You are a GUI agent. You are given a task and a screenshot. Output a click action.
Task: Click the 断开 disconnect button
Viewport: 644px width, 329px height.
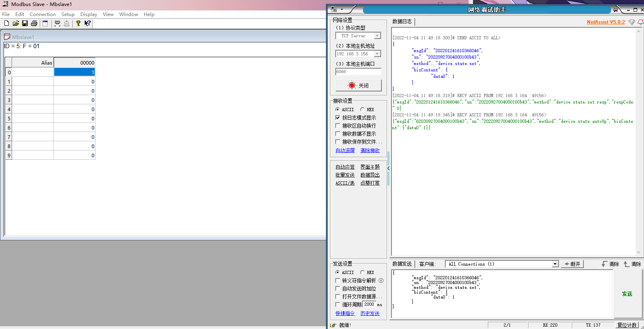(572, 264)
